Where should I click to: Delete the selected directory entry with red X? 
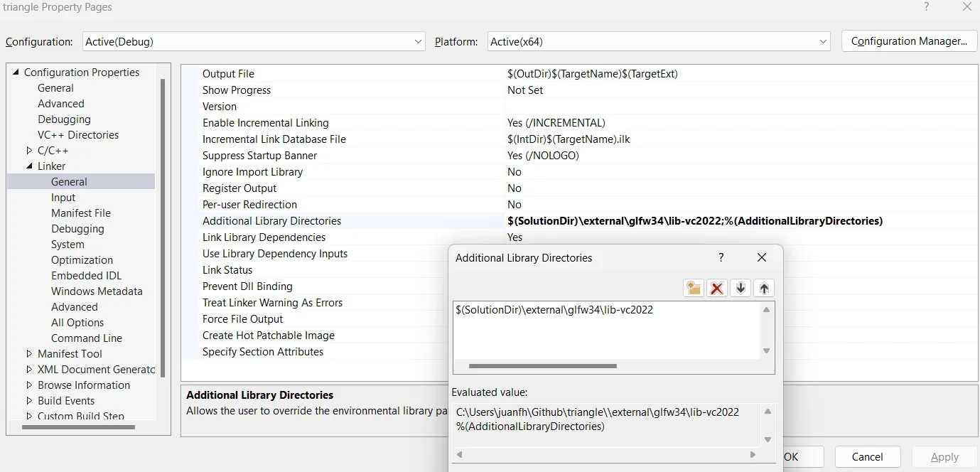pyautogui.click(x=716, y=287)
